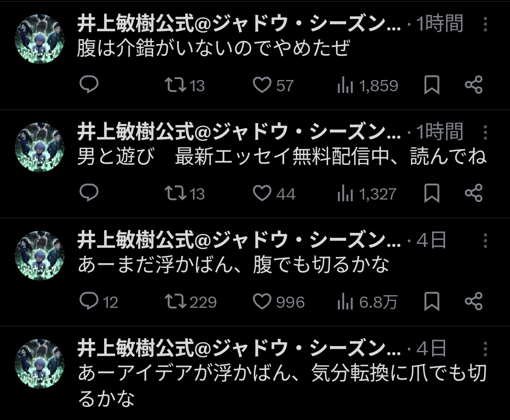Like the 腹は介錯がいないのでやめたぜ tweet

262,85
